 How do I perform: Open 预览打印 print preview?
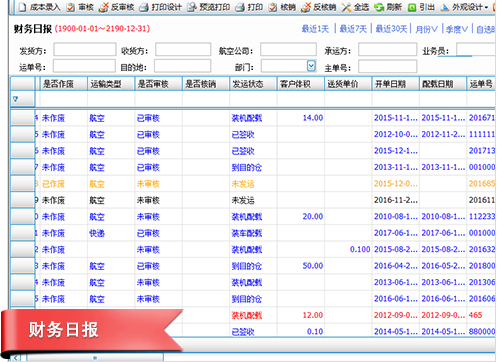coord(192,7)
